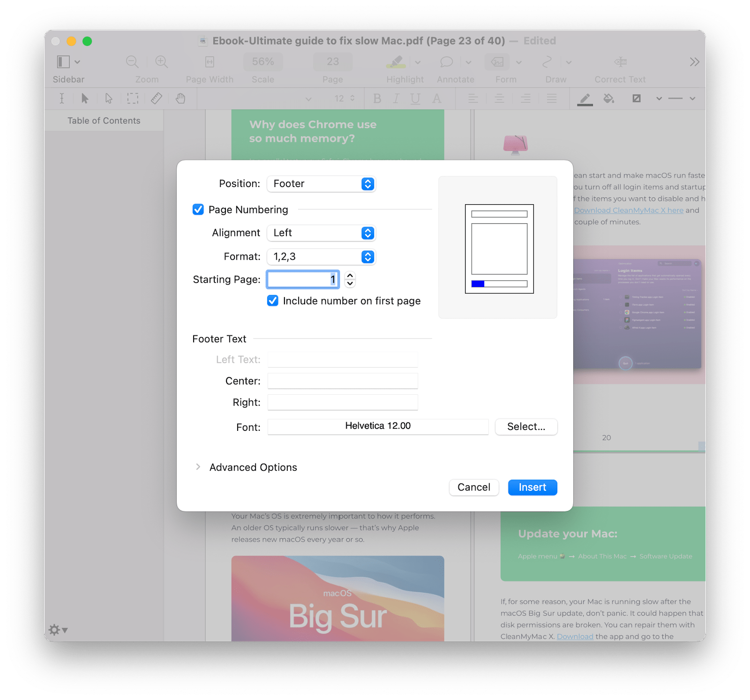Select the Correct Text tool
This screenshot has height=700, width=750.
[x=620, y=62]
